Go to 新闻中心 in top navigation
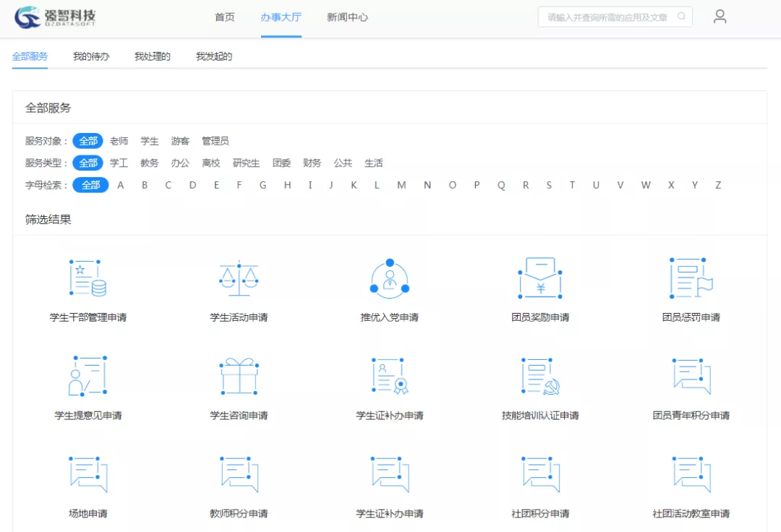This screenshot has height=532, width=781. point(347,17)
